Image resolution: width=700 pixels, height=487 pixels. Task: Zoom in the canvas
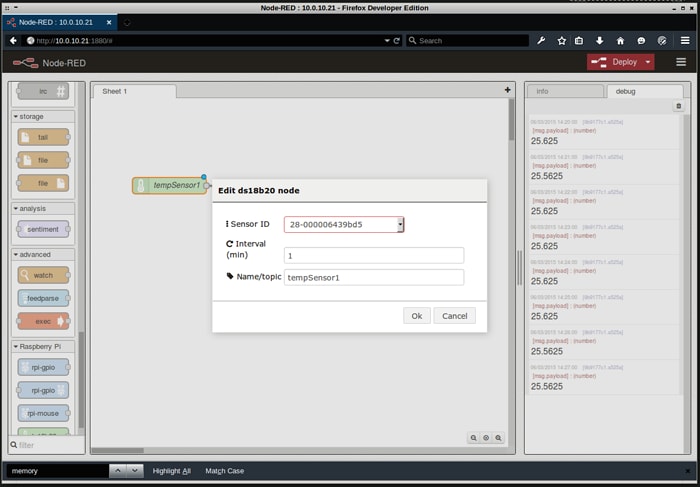click(498, 438)
